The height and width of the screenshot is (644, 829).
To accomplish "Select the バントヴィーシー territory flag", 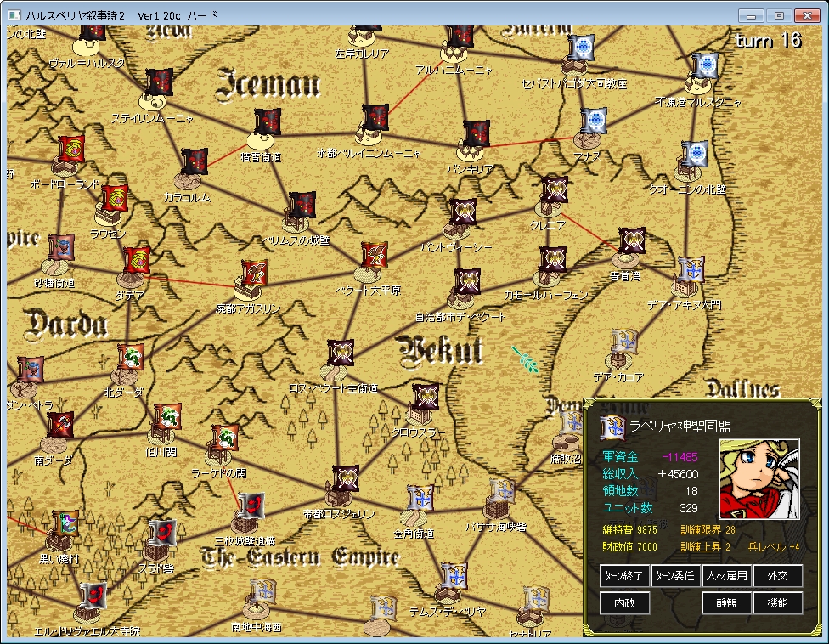I will pyautogui.click(x=463, y=212).
